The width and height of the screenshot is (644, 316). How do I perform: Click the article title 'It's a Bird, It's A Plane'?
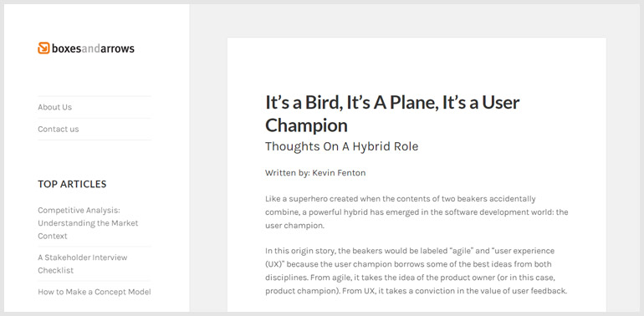pos(392,103)
